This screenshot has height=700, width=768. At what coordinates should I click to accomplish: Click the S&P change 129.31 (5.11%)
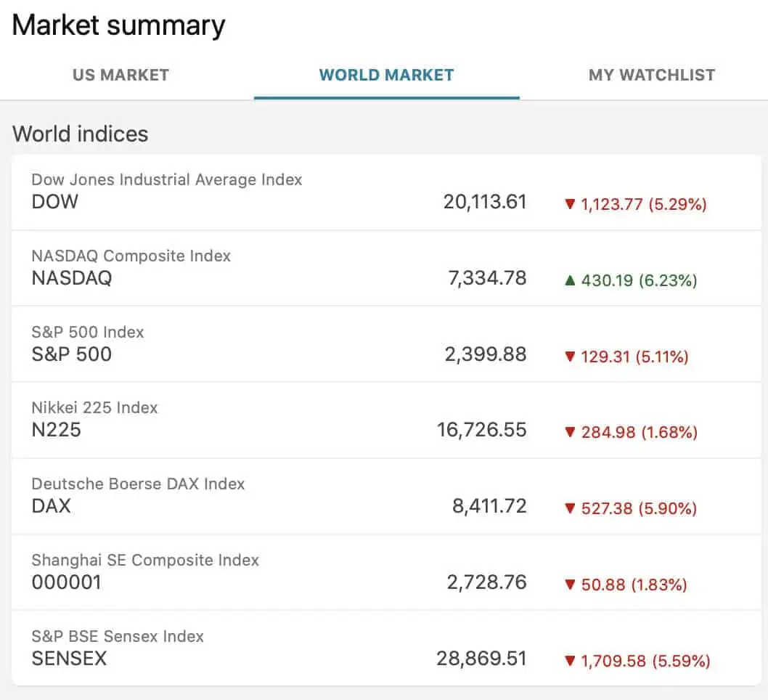click(x=634, y=357)
